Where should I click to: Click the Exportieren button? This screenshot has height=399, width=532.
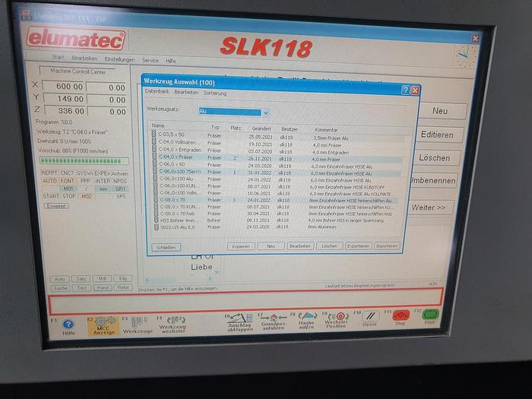click(358, 245)
